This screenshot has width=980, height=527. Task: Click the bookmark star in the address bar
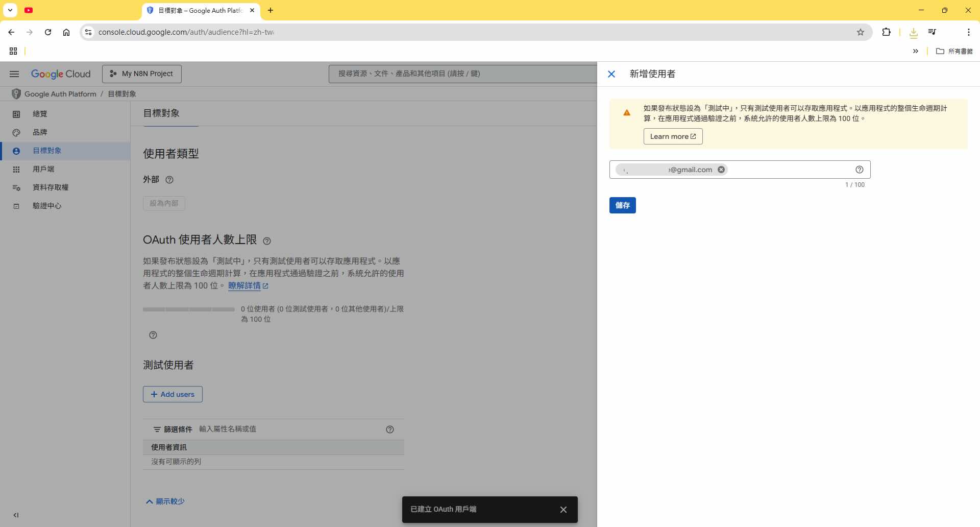[x=861, y=32]
